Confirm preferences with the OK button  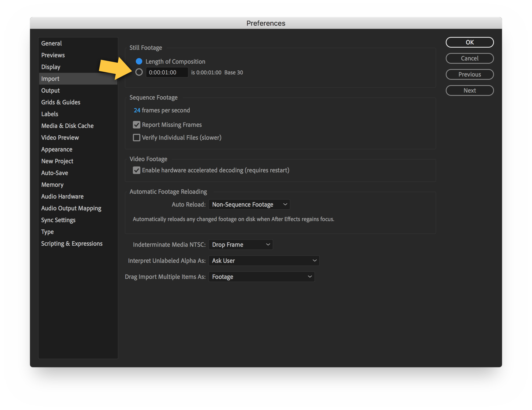click(470, 42)
